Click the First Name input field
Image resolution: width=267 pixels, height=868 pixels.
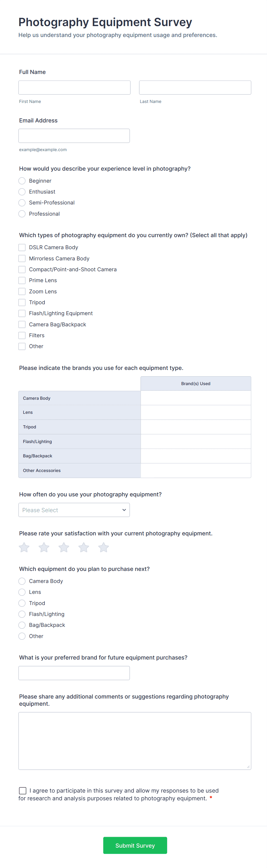click(74, 88)
